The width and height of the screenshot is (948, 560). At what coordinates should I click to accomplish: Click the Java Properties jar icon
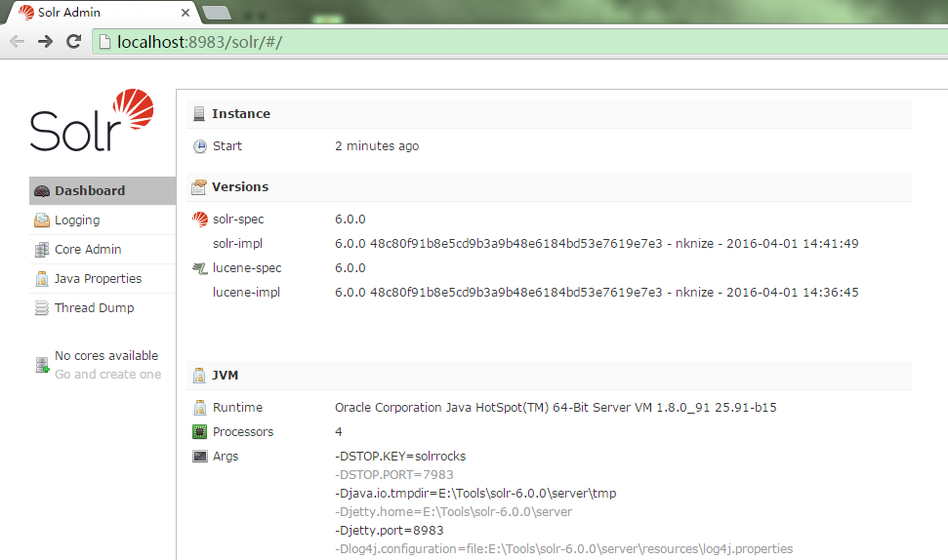tap(42, 278)
